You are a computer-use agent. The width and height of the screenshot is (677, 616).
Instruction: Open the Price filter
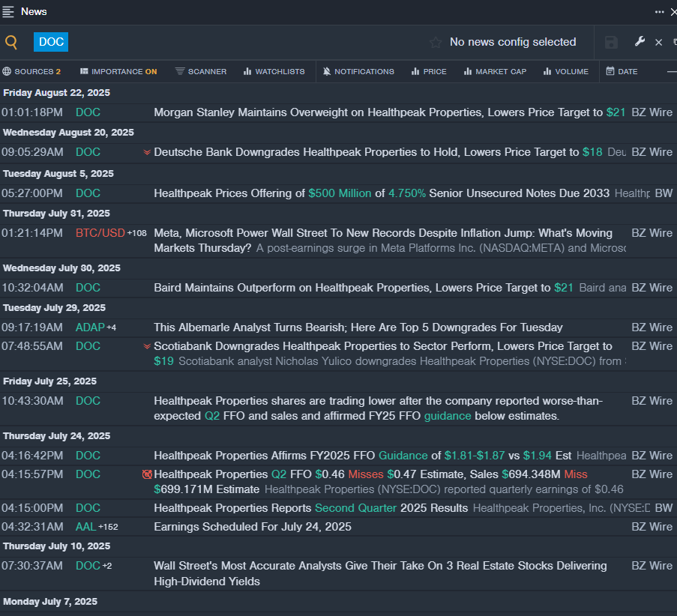tap(429, 72)
